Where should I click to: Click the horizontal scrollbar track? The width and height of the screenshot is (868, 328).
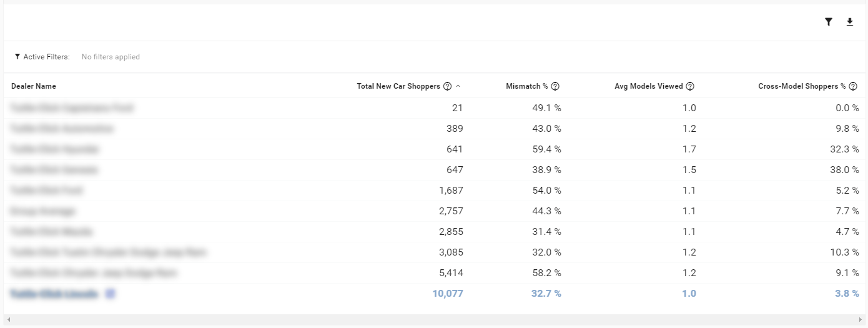coord(434,319)
